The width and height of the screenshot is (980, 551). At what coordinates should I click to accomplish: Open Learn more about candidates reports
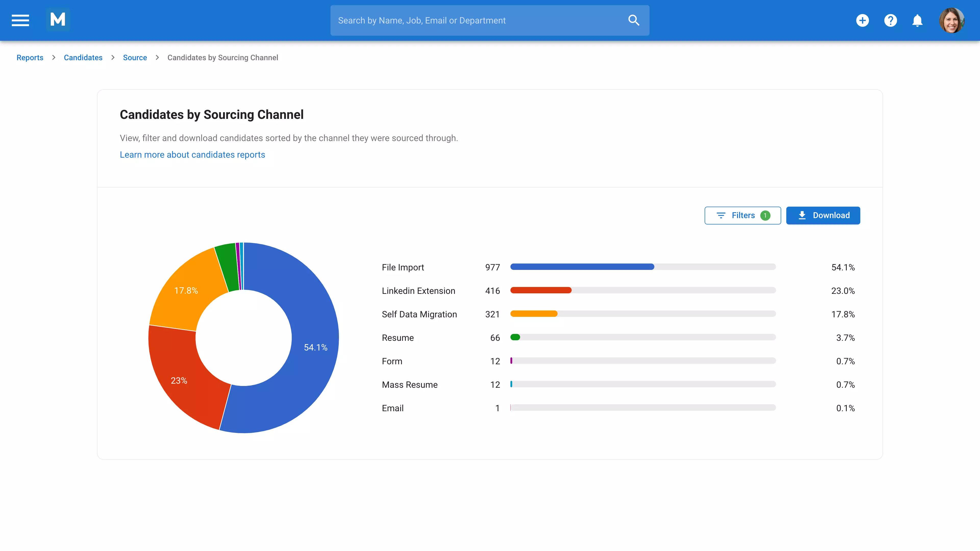(192, 155)
